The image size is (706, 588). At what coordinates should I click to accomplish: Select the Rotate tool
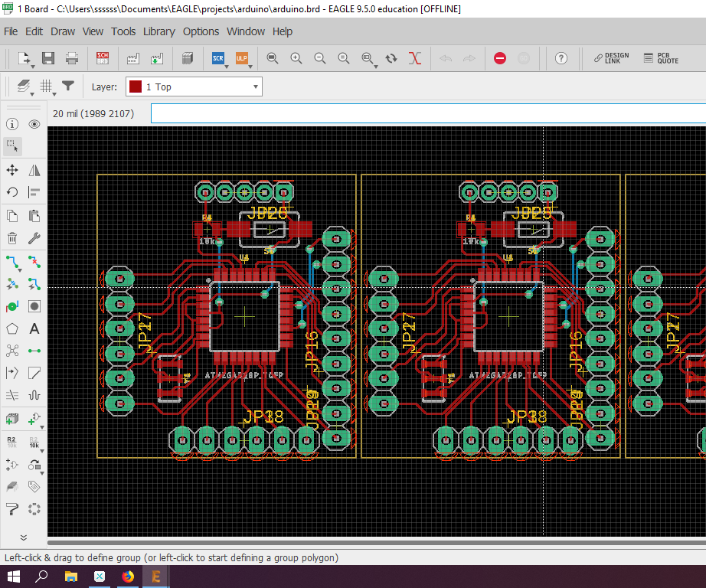tap(11, 192)
